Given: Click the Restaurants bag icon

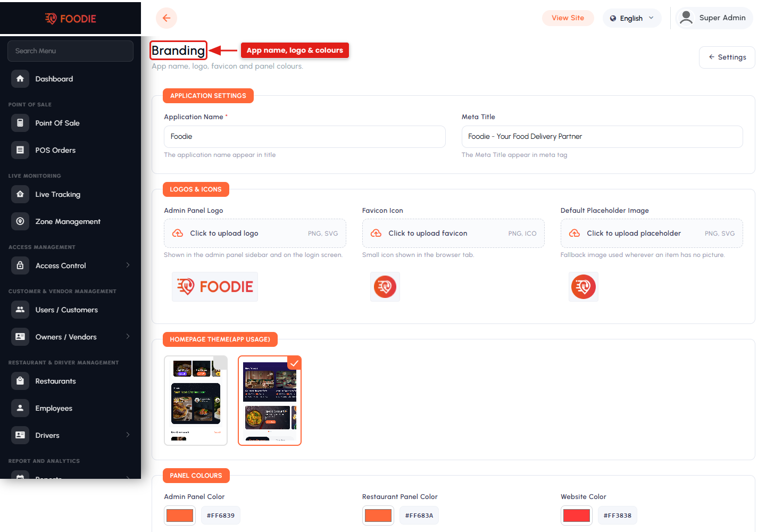Looking at the screenshot, I should [20, 381].
